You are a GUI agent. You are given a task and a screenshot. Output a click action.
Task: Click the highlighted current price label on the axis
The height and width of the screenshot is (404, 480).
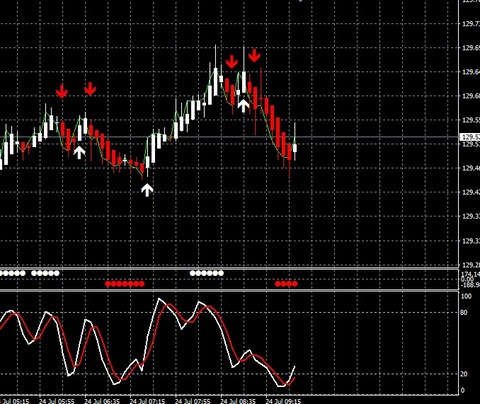coord(470,137)
